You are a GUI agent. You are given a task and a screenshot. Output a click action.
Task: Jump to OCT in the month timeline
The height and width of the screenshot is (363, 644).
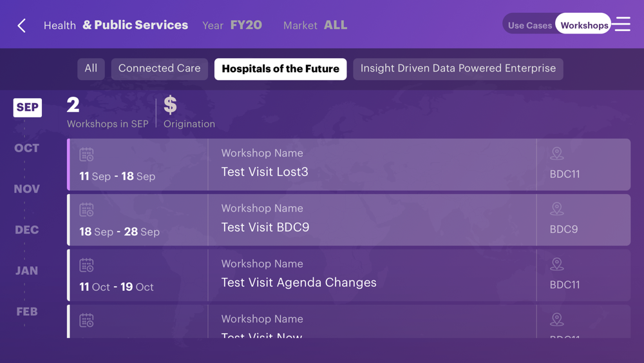pyautogui.click(x=27, y=148)
